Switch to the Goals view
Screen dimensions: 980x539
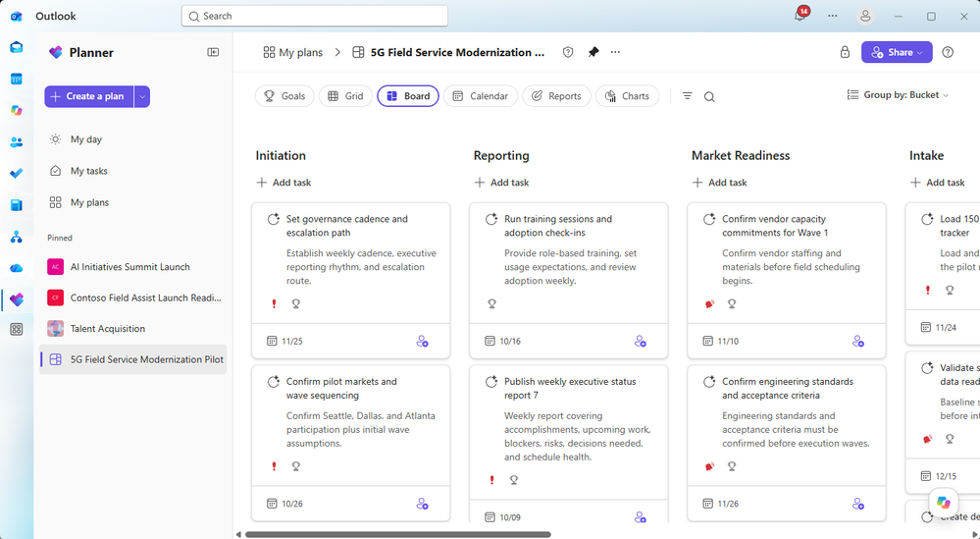pyautogui.click(x=284, y=96)
